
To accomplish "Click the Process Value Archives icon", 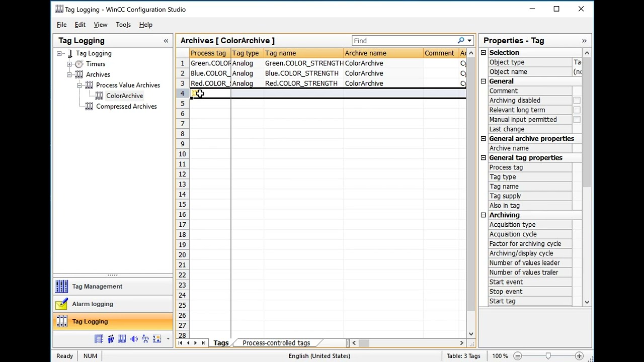I will (89, 85).
